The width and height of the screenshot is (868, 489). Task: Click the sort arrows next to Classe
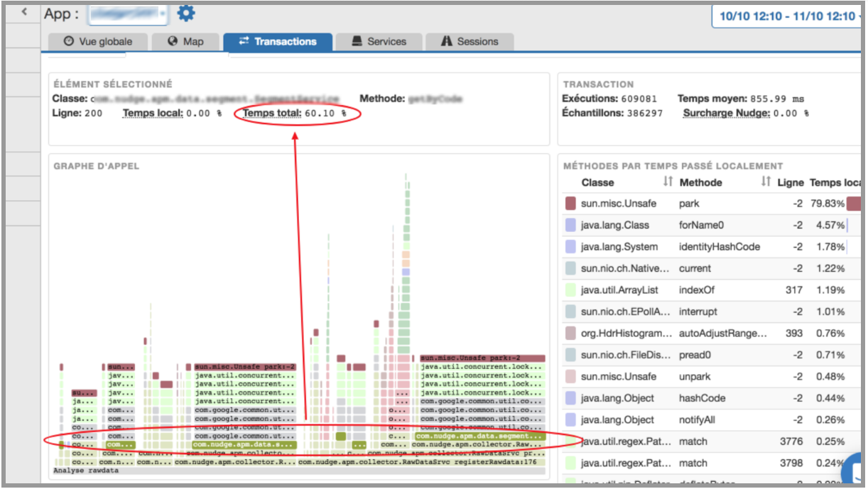point(667,182)
